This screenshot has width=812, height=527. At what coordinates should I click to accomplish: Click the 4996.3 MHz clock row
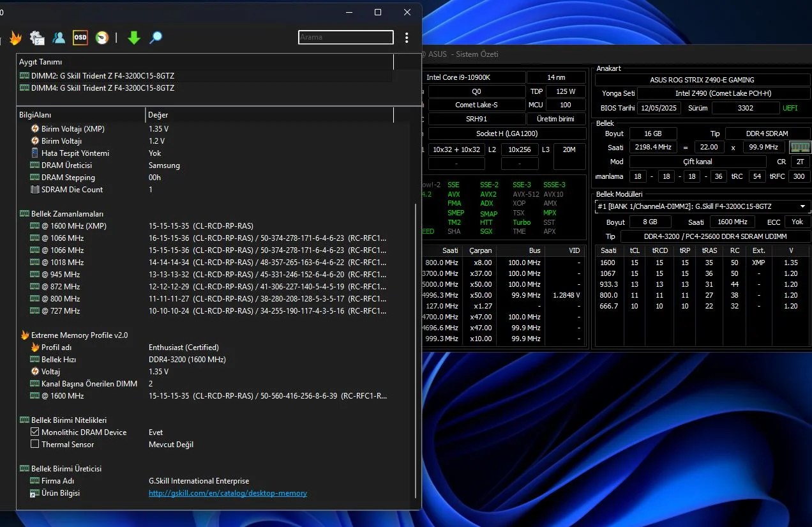503,295
